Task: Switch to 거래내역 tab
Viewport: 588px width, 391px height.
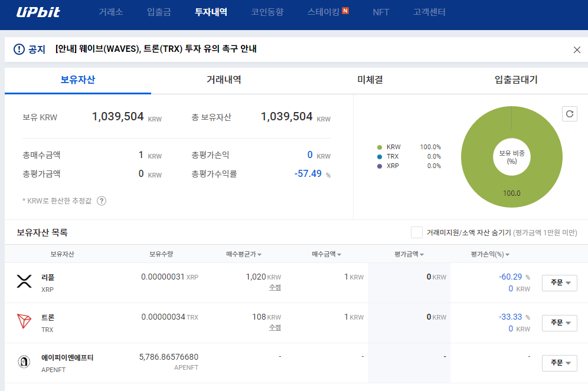Action: click(x=224, y=80)
